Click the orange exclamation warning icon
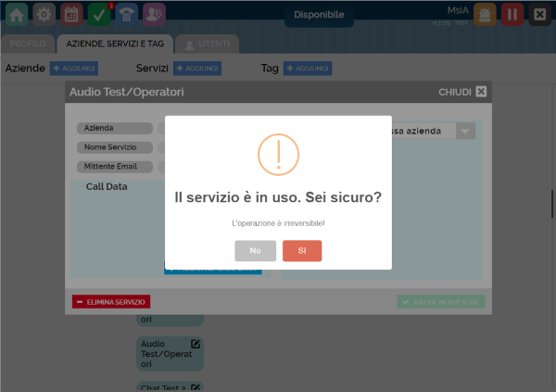Screen dimensions: 556x392 pyautogui.click(x=278, y=155)
